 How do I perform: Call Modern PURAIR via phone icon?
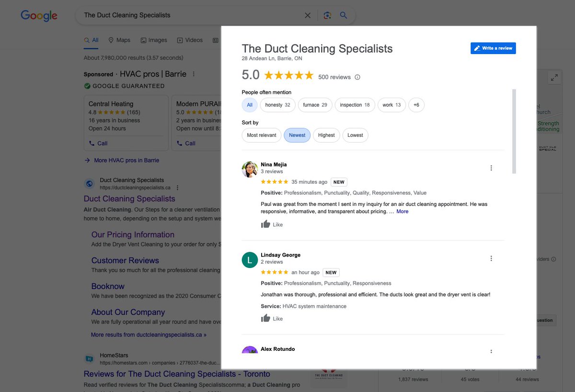click(x=180, y=143)
